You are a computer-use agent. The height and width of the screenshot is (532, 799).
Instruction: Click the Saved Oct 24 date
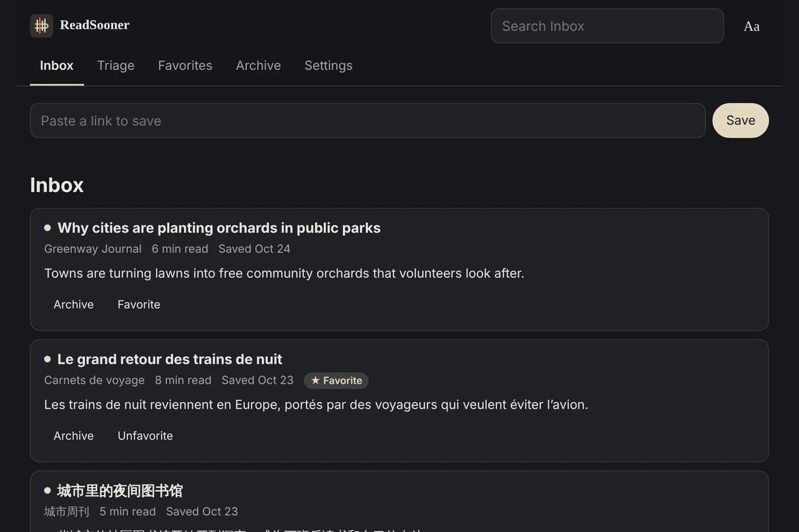pos(255,249)
